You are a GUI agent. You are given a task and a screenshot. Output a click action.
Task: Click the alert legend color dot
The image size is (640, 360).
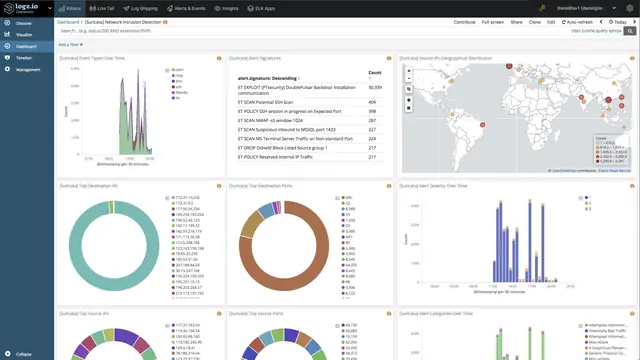pyautogui.click(x=173, y=70)
